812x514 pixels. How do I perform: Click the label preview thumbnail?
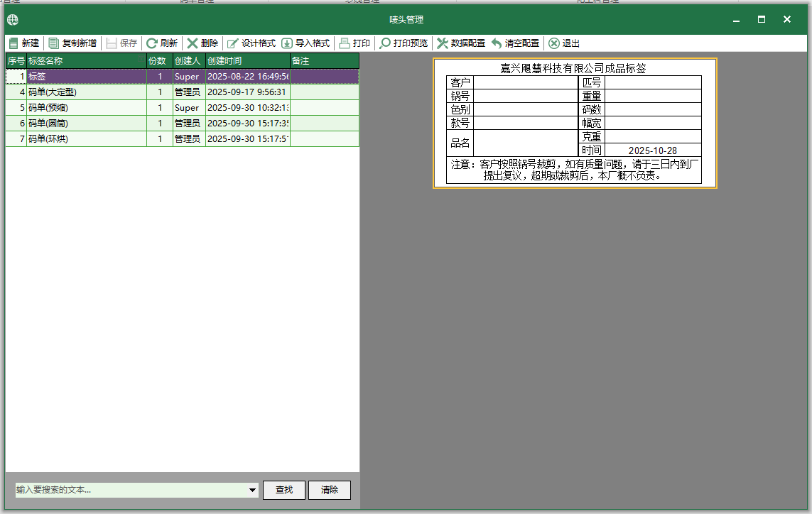coord(575,123)
